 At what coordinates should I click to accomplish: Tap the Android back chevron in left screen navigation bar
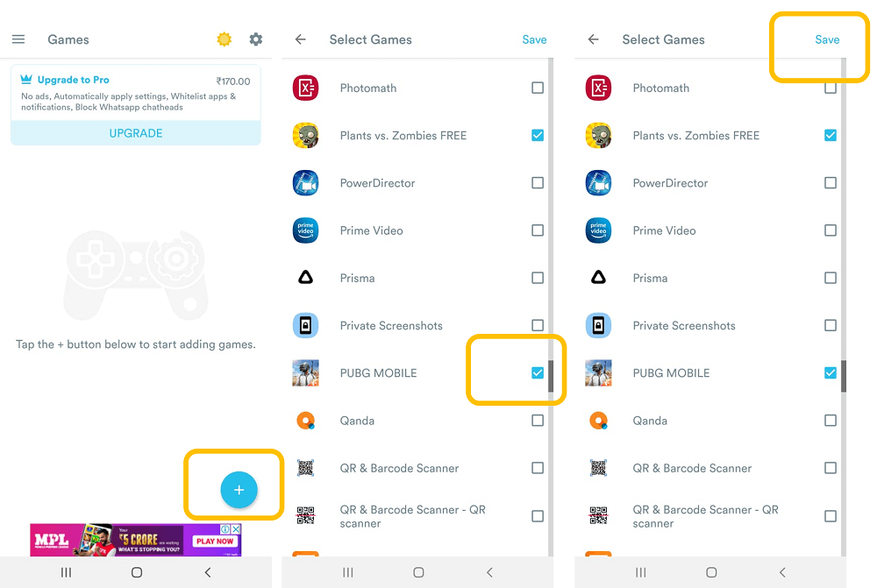208,572
